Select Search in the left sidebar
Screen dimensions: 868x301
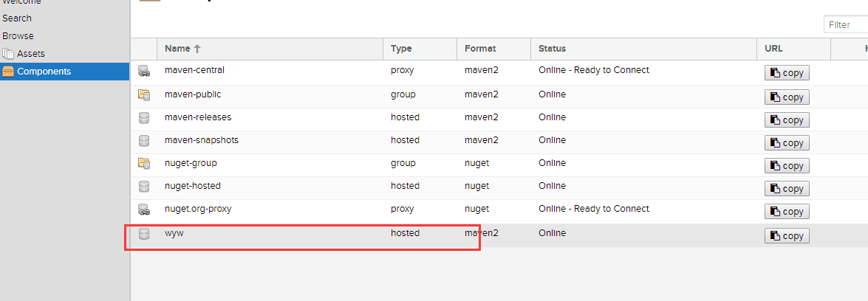coord(17,18)
